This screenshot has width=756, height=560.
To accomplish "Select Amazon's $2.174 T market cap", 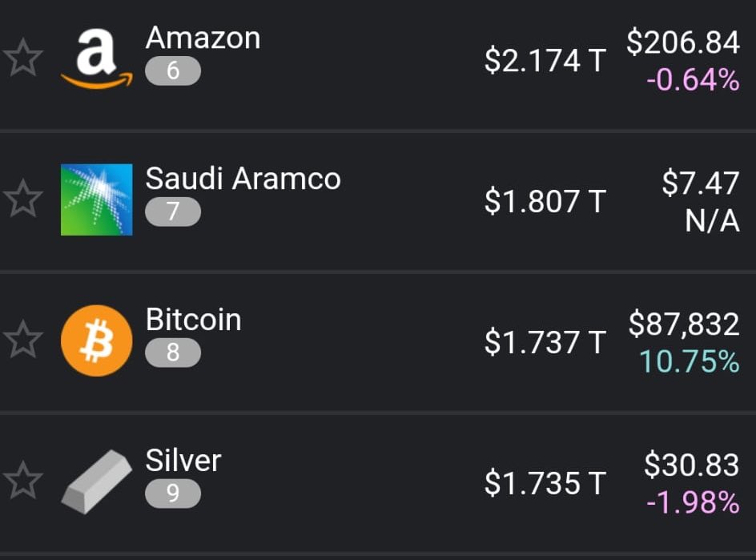I will [545, 60].
